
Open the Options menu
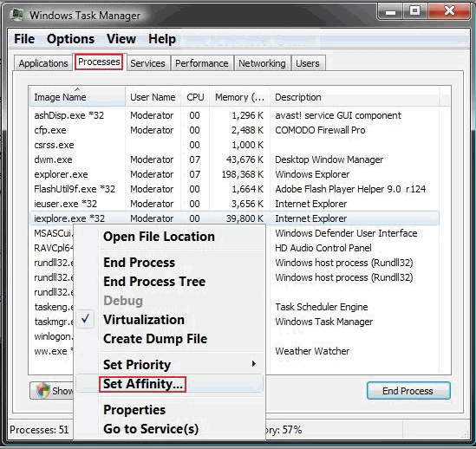point(70,39)
